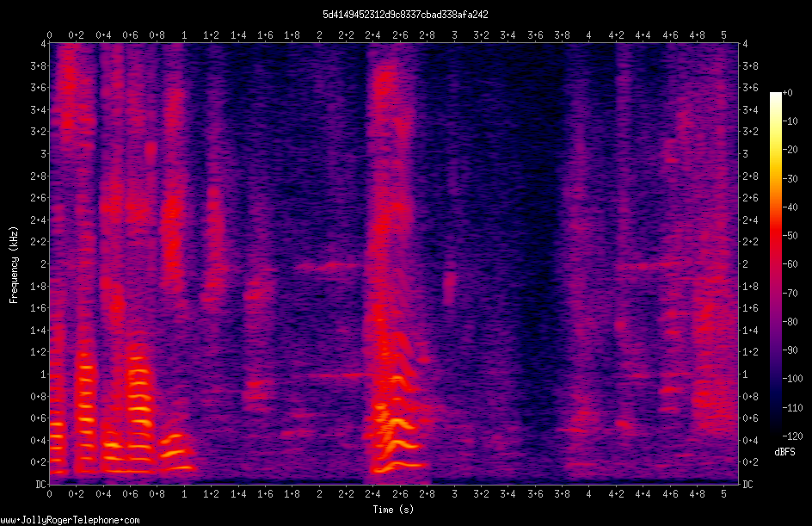Select the spectrogram title hash 5d4149452312d9c8337cbad338afa242
Image resolution: width=812 pixels, height=526 pixels.
[405, 15]
